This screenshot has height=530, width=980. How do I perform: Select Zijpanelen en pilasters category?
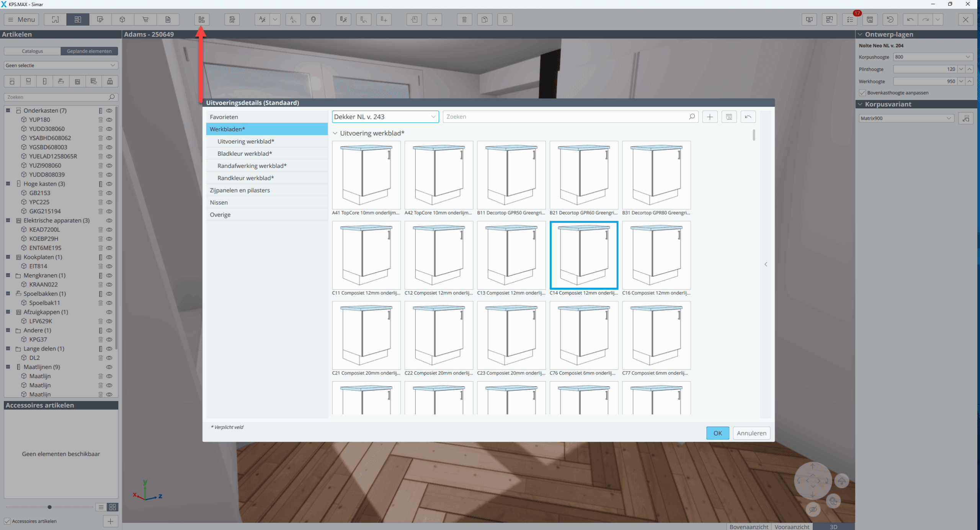[x=240, y=190]
